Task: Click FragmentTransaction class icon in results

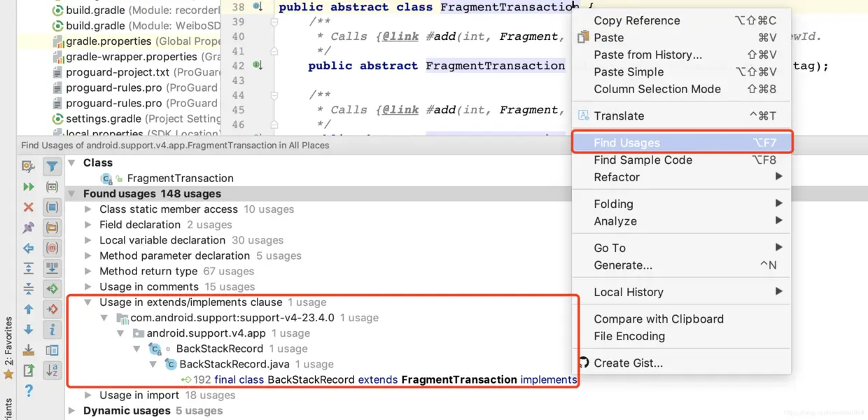Action: (x=106, y=178)
